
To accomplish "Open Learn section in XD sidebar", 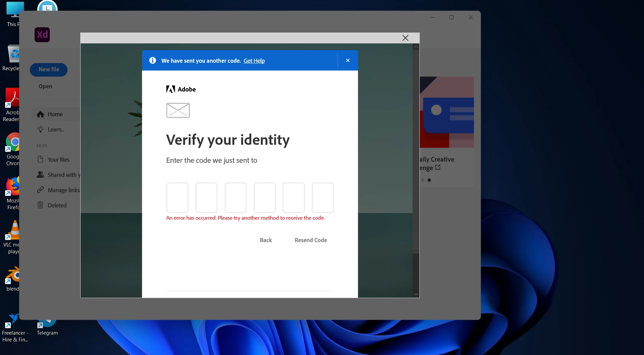I will [x=56, y=130].
